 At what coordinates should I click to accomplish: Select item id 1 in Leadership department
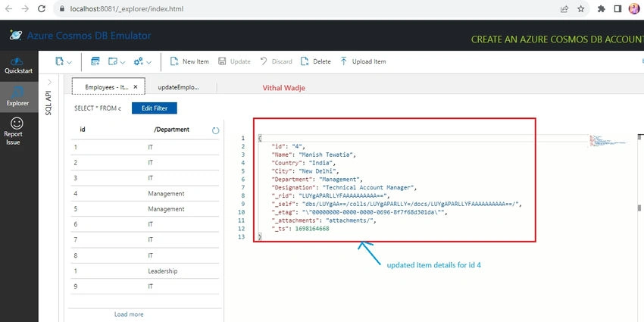point(145,271)
